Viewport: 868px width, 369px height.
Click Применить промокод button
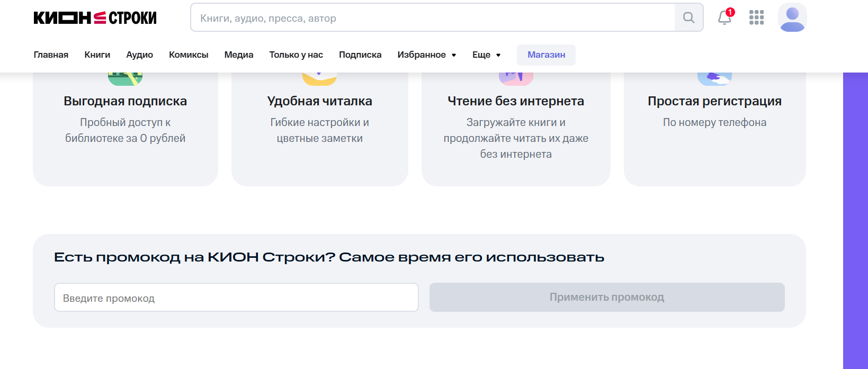(x=607, y=297)
